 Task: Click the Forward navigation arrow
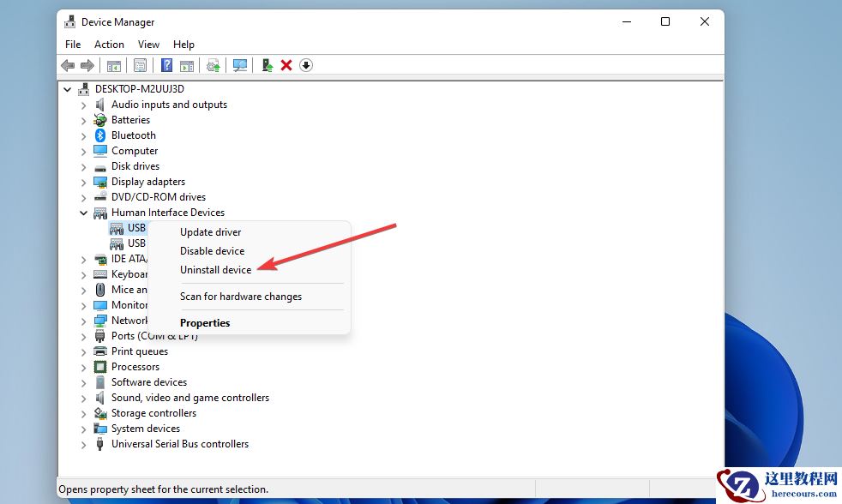pyautogui.click(x=87, y=65)
